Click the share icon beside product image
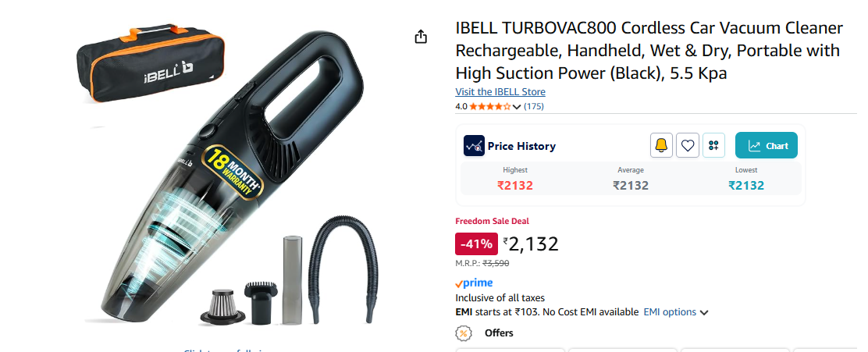Image resolution: width=868 pixels, height=352 pixels. pos(421,37)
